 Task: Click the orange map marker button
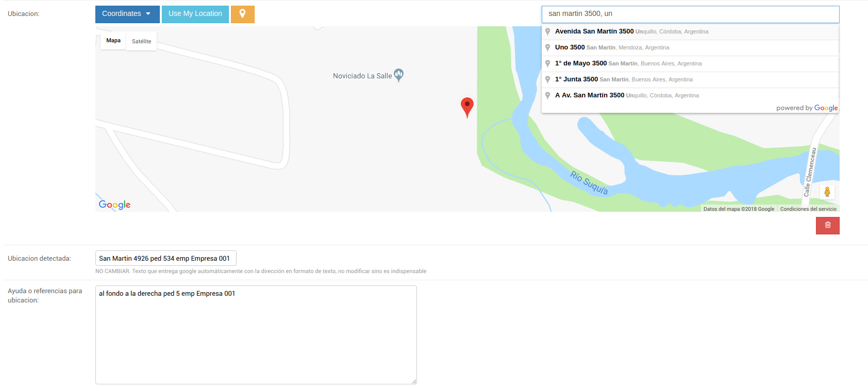tap(242, 14)
